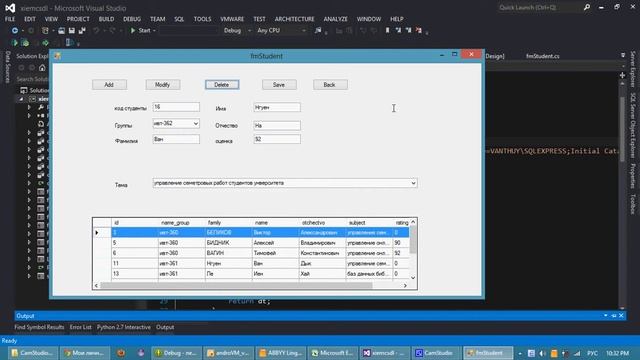640x360 pixels.
Task: Click the New Project toolbar icon
Action: 45,31
